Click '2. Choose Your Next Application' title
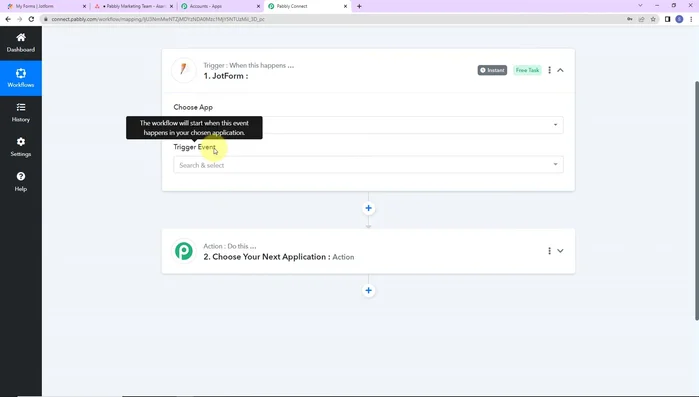 point(267,257)
